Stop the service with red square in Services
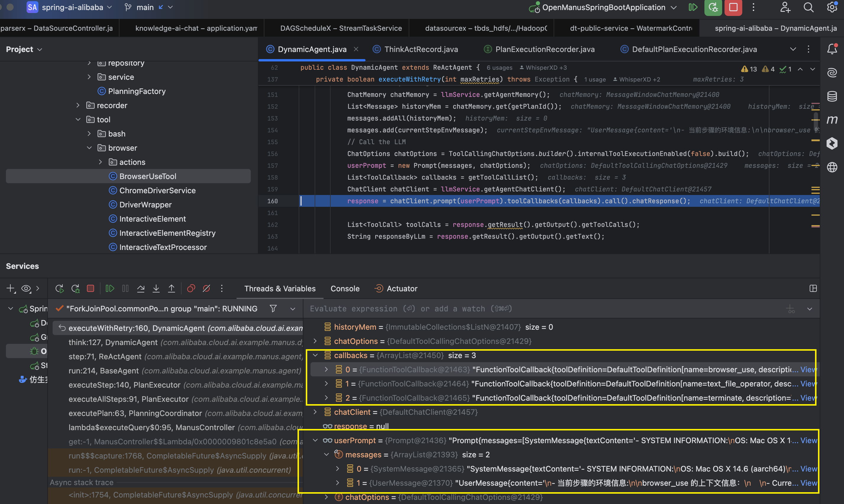 pyautogui.click(x=90, y=289)
